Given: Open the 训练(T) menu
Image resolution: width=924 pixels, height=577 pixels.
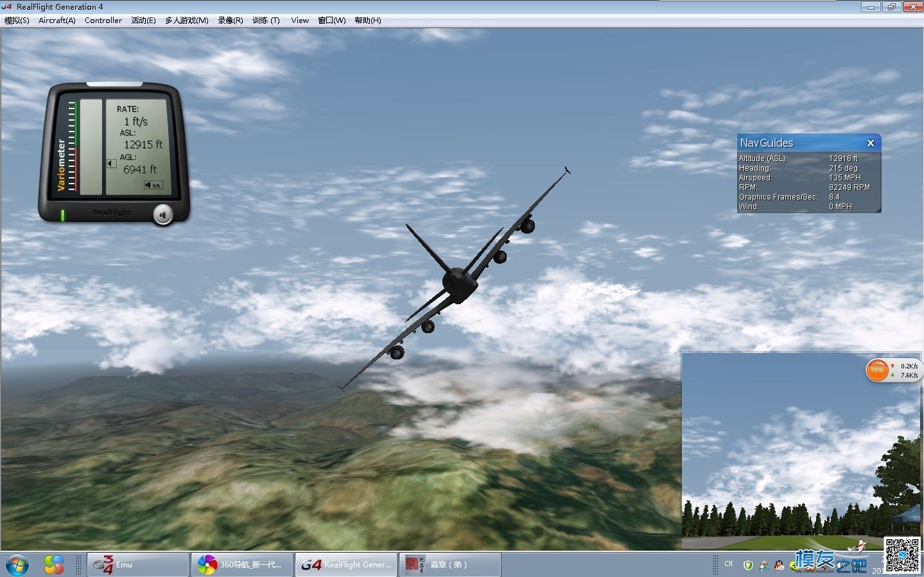Looking at the screenshot, I should [x=266, y=21].
